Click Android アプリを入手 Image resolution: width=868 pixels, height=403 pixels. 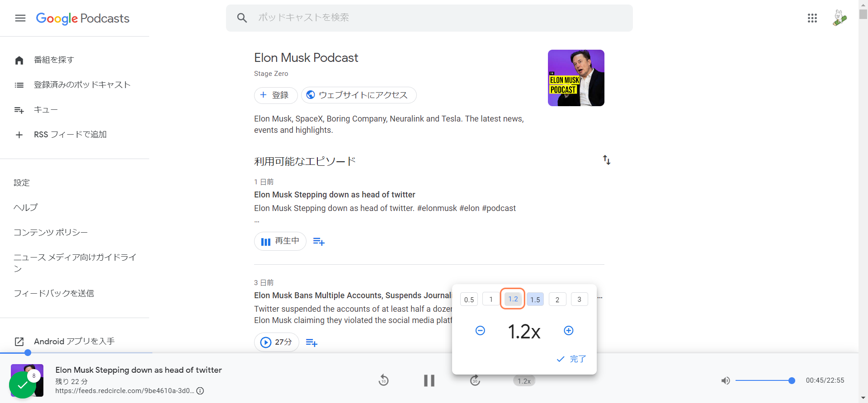pyautogui.click(x=75, y=342)
